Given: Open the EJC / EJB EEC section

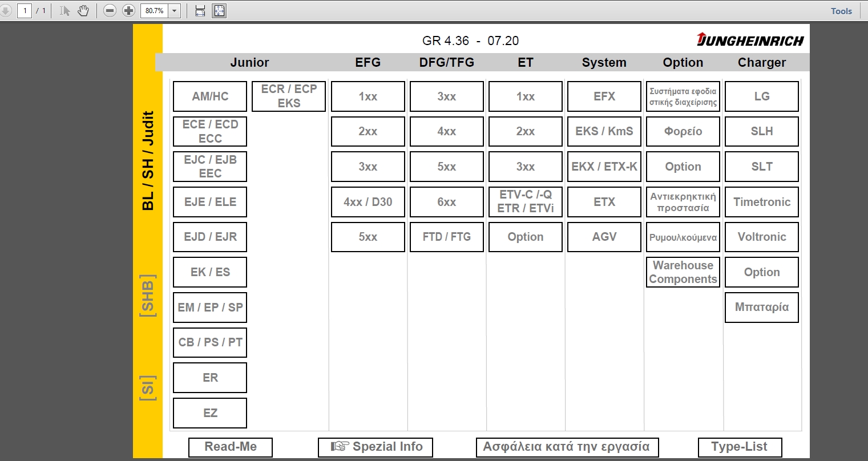Looking at the screenshot, I should (210, 167).
